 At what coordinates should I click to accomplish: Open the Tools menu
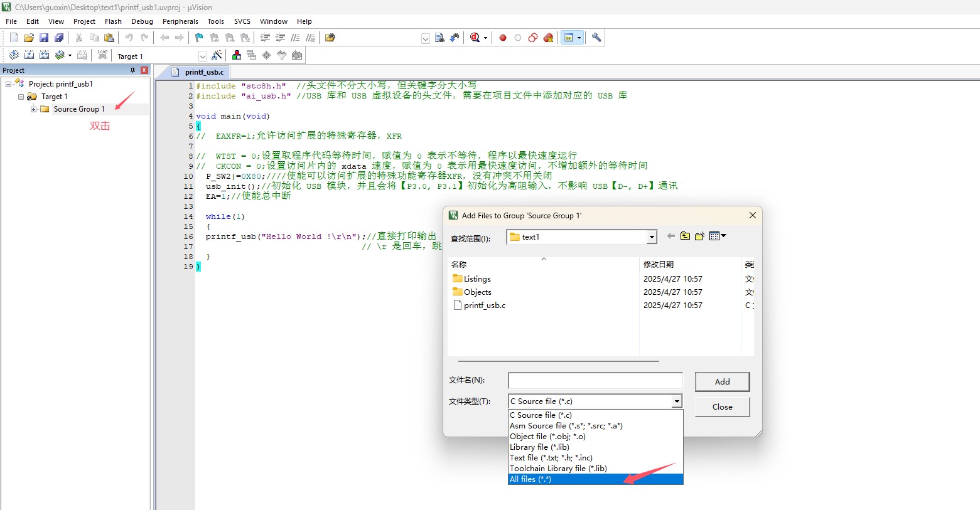point(215,21)
